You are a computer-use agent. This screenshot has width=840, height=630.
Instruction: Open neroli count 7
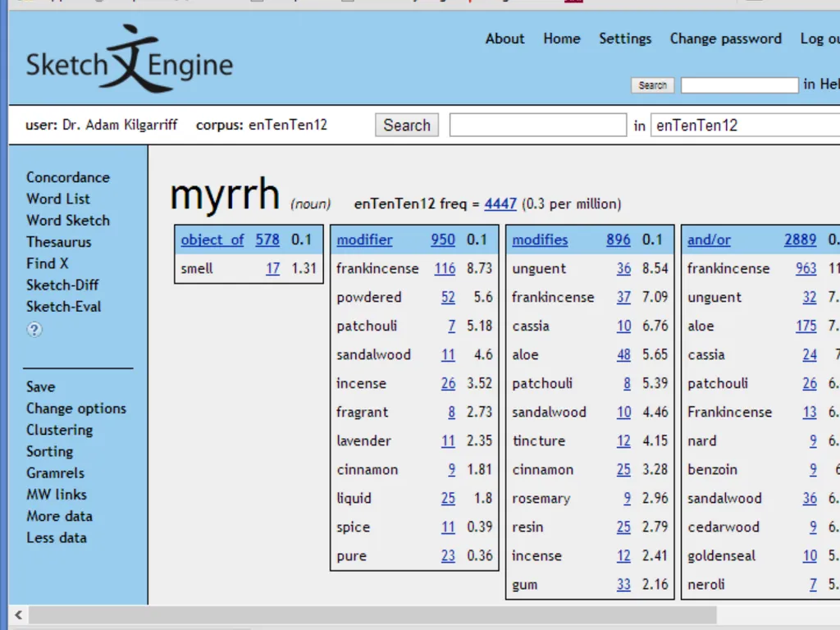click(x=813, y=584)
